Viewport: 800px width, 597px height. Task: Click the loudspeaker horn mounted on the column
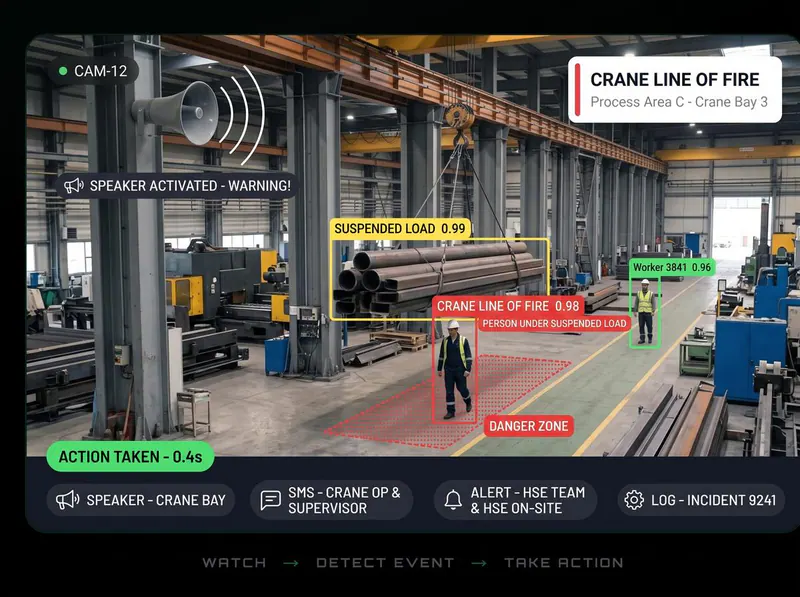pos(178,112)
